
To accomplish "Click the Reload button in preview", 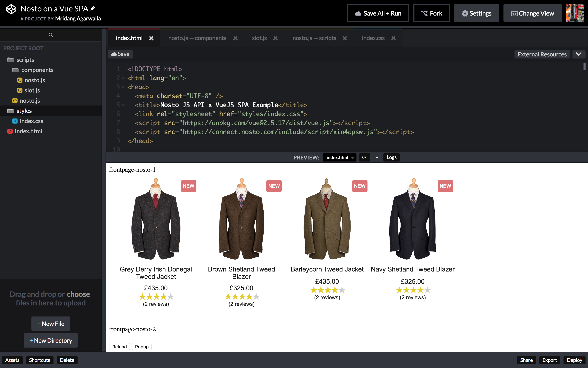I will click(120, 347).
